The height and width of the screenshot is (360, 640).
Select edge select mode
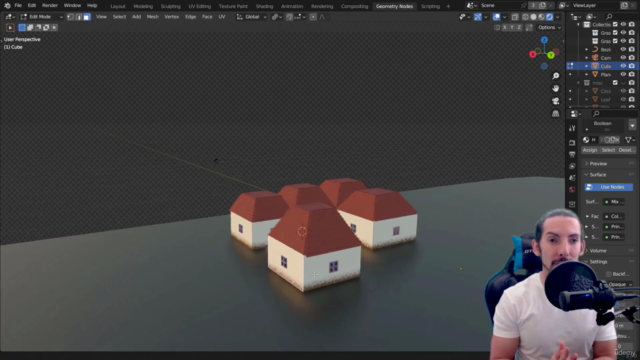[x=78, y=17]
